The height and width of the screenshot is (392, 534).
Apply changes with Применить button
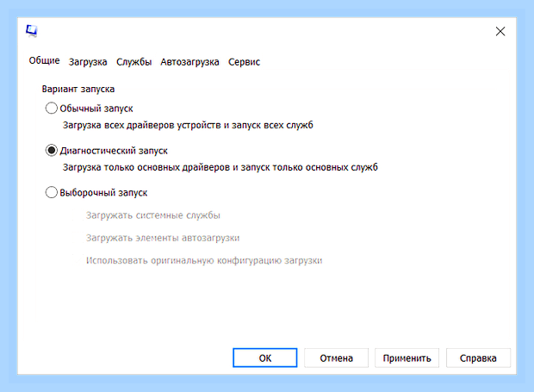[x=407, y=358]
